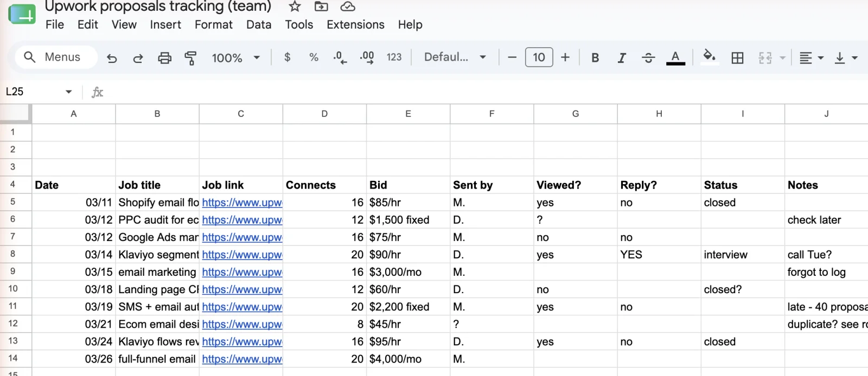Click the merge cells icon
868x376 pixels.
pyautogui.click(x=765, y=58)
